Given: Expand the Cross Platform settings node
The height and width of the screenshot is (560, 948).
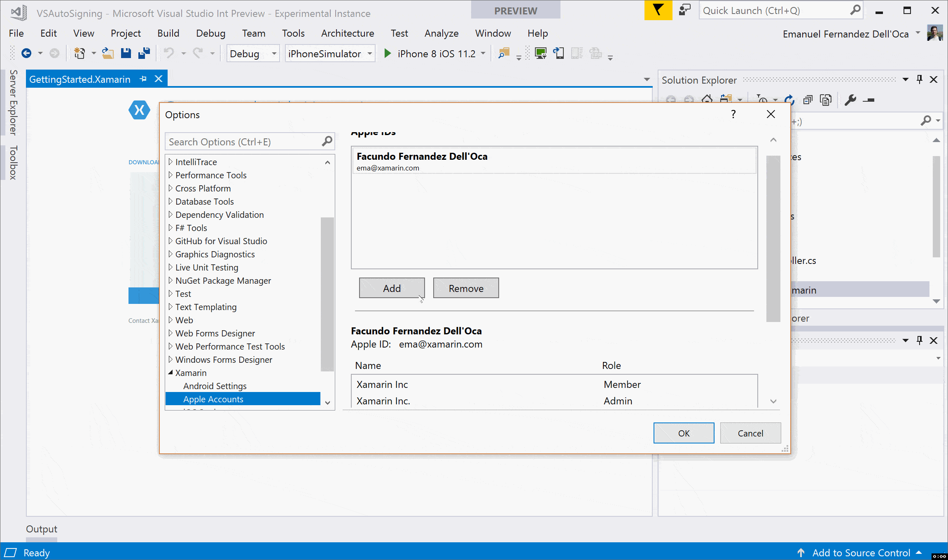Looking at the screenshot, I should [170, 188].
